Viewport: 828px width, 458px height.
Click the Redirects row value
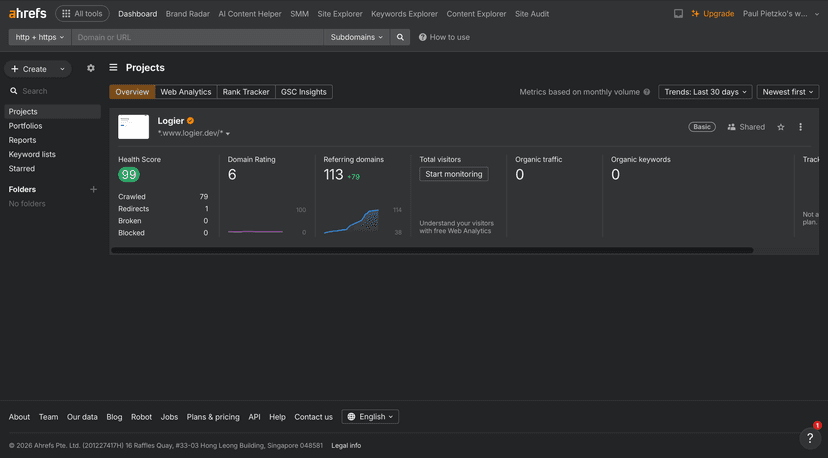click(x=206, y=209)
